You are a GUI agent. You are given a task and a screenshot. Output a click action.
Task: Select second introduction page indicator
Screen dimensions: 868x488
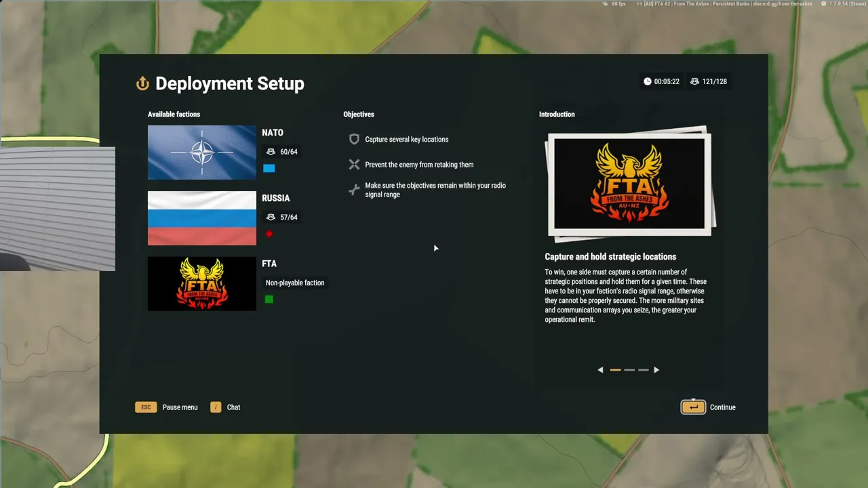(x=629, y=370)
